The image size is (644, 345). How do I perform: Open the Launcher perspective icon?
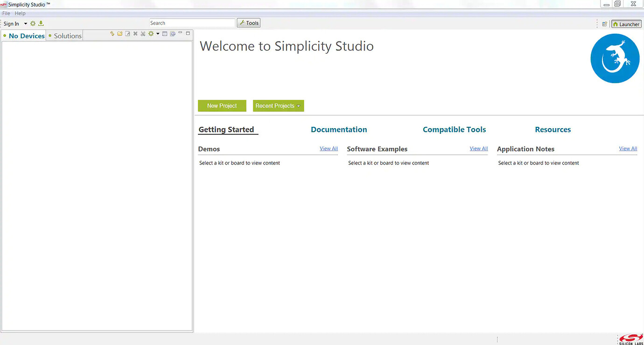pos(626,24)
